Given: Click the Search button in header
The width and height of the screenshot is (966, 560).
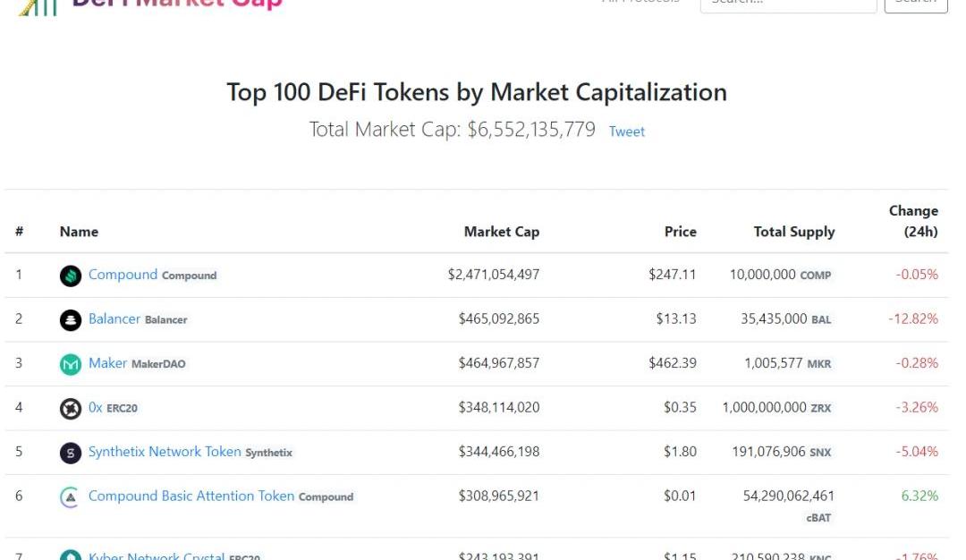Looking at the screenshot, I should (x=915, y=3).
